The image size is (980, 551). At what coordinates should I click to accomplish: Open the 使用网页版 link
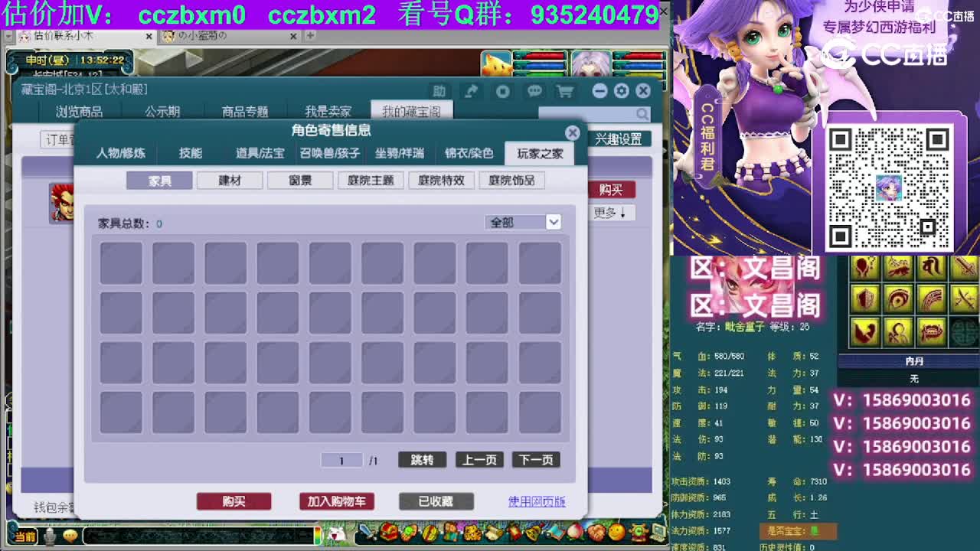[537, 501]
